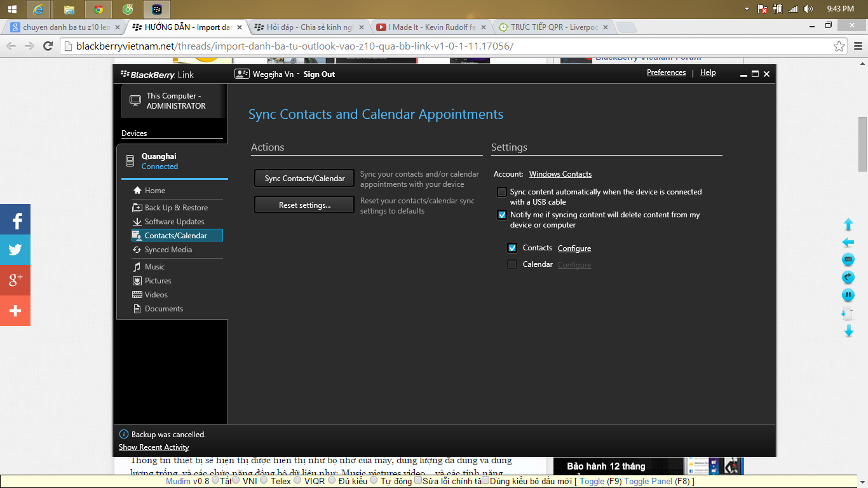Toggle Dùng kiểu bỏ dấu mới checkbox
The width and height of the screenshot is (868, 488).
pos(485,480)
